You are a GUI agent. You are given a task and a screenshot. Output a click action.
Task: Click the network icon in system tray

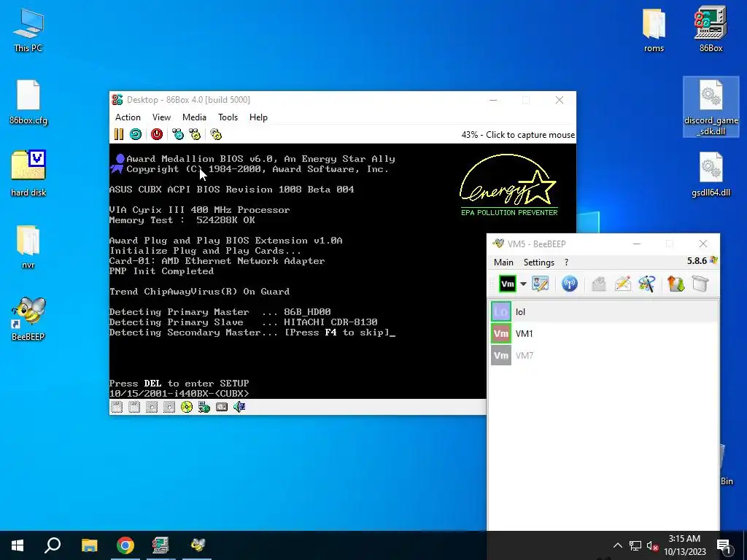[635, 545]
